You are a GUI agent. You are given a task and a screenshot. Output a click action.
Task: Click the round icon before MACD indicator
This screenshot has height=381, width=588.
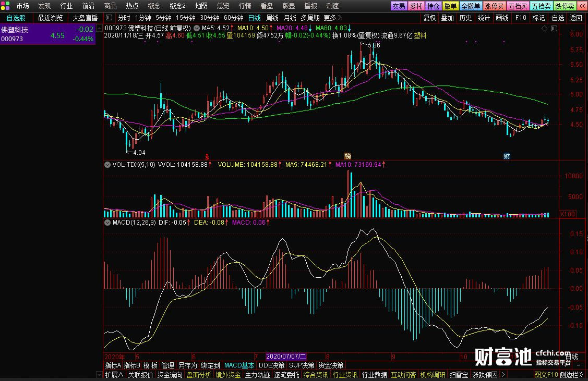coord(107,223)
